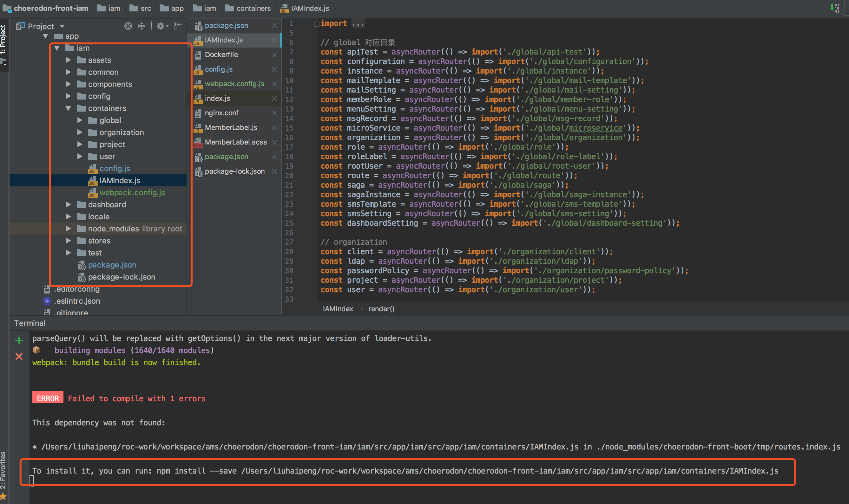Close the top package.json editor tab
The height and width of the screenshot is (504, 849).
coord(274,25)
